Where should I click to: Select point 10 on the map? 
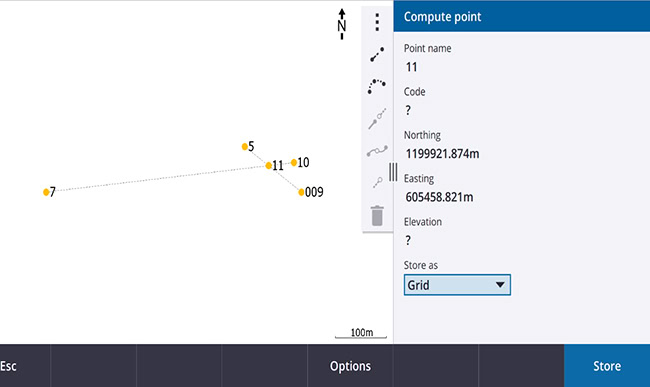(293, 162)
